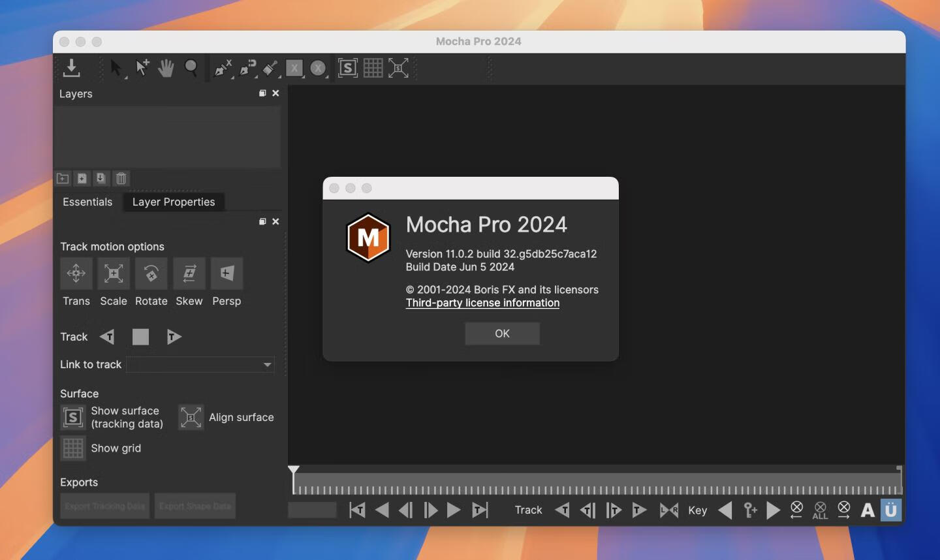Track forwards in Essentials panel

[x=174, y=337]
